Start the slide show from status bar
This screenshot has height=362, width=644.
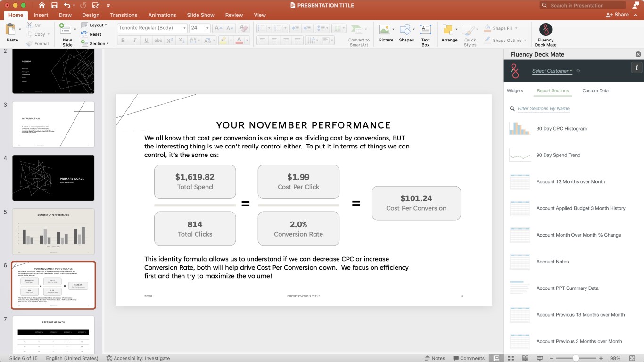pos(540,358)
